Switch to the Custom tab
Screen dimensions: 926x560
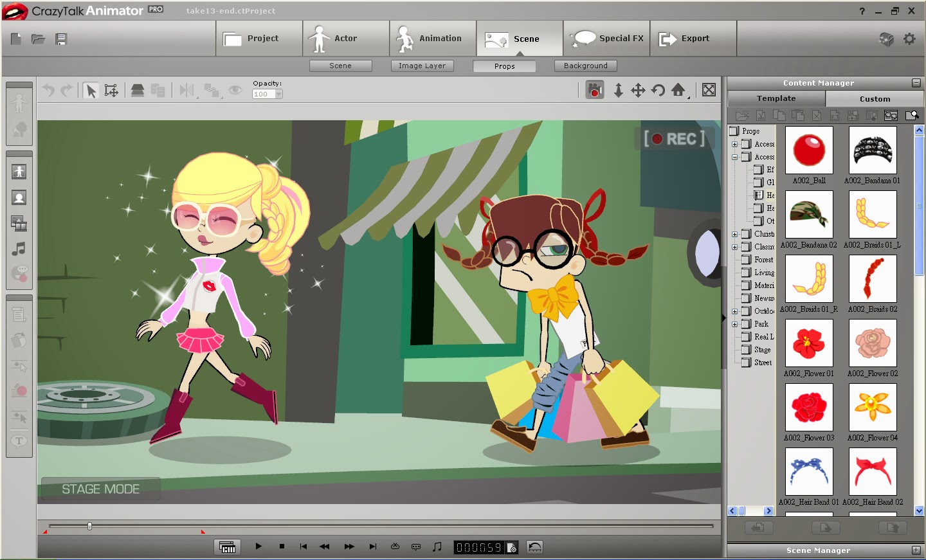tap(875, 99)
